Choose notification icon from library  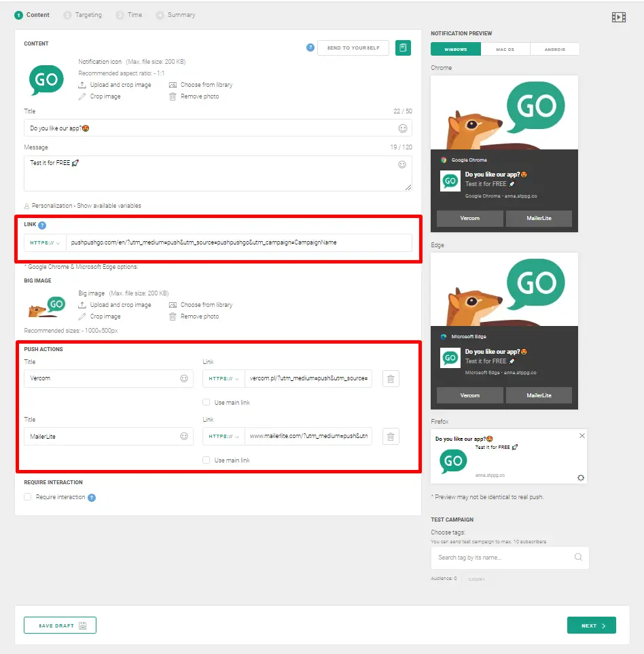pos(200,85)
